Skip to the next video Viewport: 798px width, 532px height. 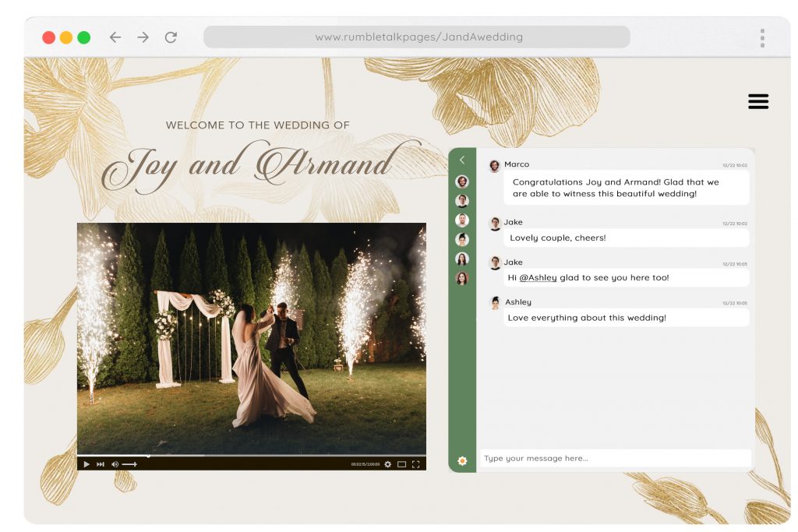click(99, 463)
